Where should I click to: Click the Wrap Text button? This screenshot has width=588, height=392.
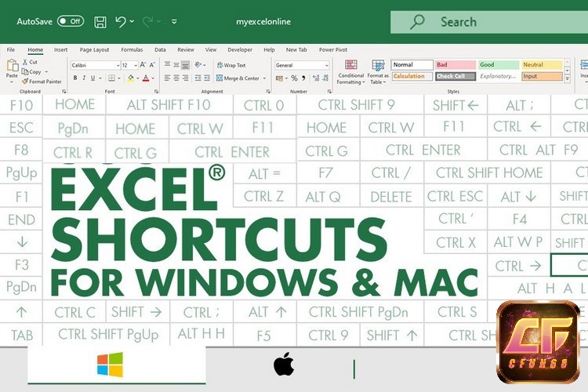231,65
